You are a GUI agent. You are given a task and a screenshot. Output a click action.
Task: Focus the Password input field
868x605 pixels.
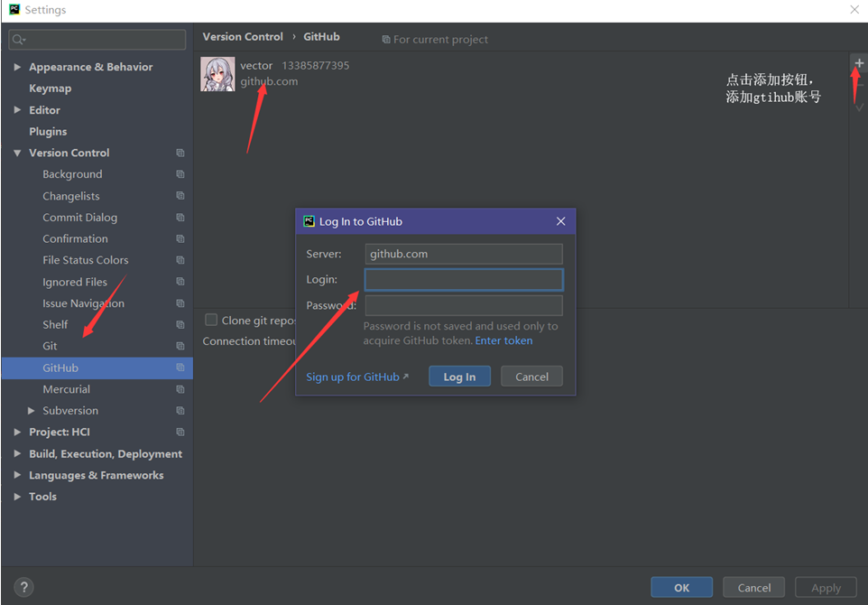point(464,305)
